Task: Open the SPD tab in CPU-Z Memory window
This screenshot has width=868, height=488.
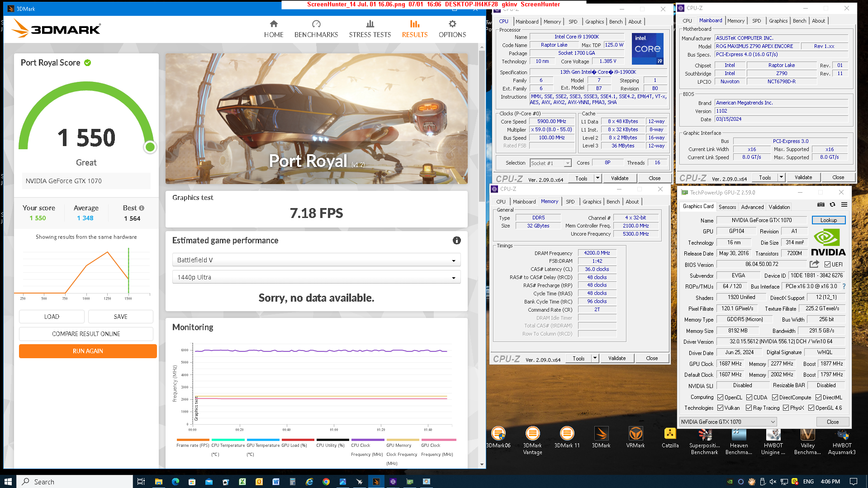Action: coord(570,202)
